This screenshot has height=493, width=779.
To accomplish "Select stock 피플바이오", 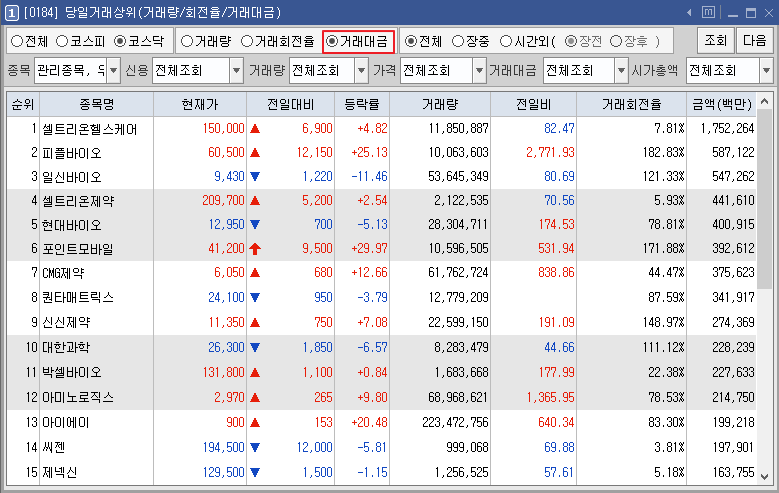I will click(72, 153).
